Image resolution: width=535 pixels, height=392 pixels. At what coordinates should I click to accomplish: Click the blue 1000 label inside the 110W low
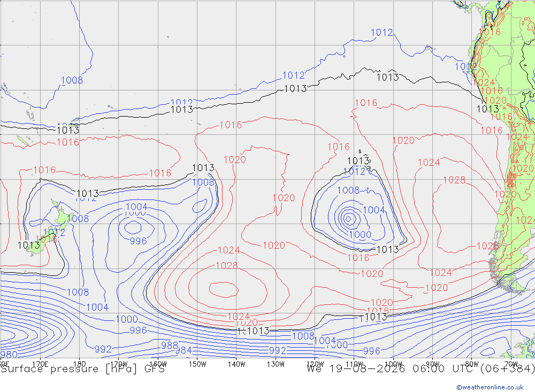[x=360, y=234]
